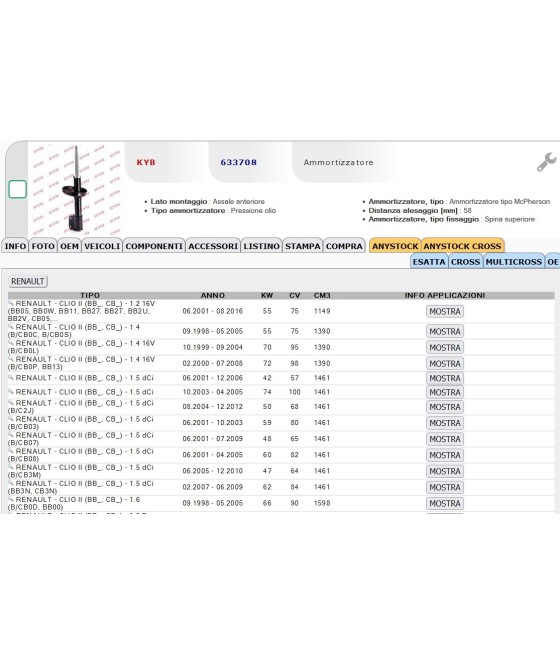Viewport: 560px width, 655px height.
Task: Click MOSTRA for 1.5 dCi BB3N row
Action: point(445,487)
